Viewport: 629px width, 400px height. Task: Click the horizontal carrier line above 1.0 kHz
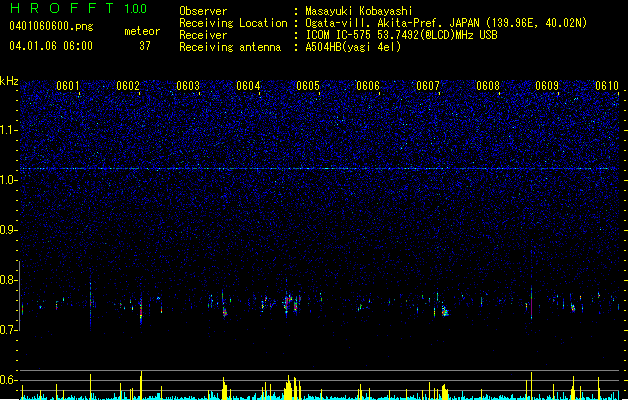tap(319, 169)
